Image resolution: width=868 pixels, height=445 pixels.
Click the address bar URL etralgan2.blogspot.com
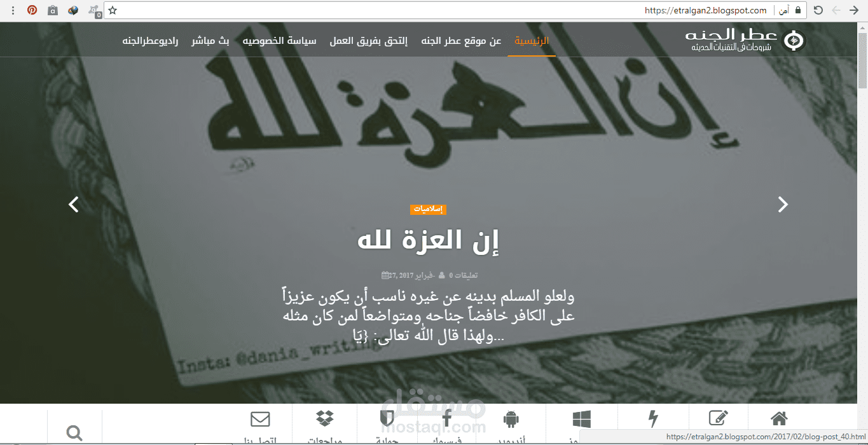(x=706, y=10)
